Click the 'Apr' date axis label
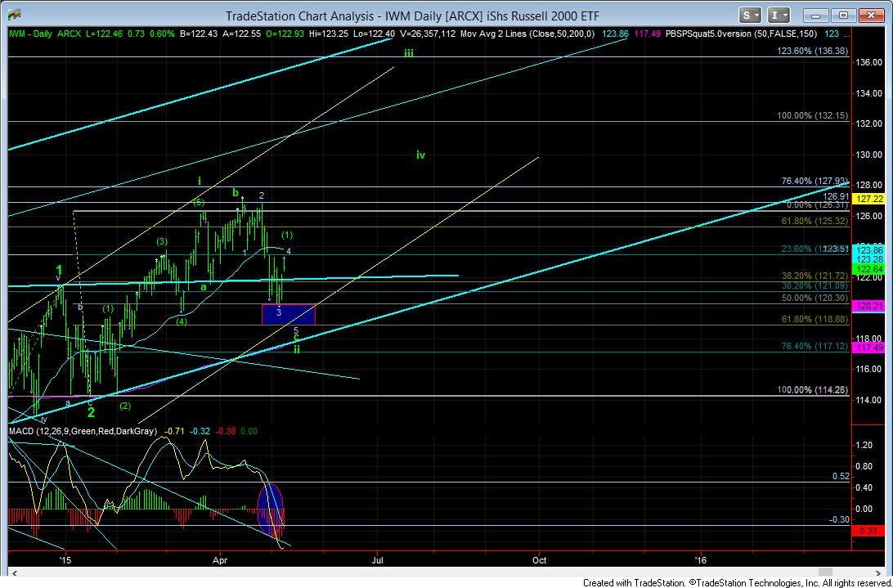893x588 pixels. 220,560
